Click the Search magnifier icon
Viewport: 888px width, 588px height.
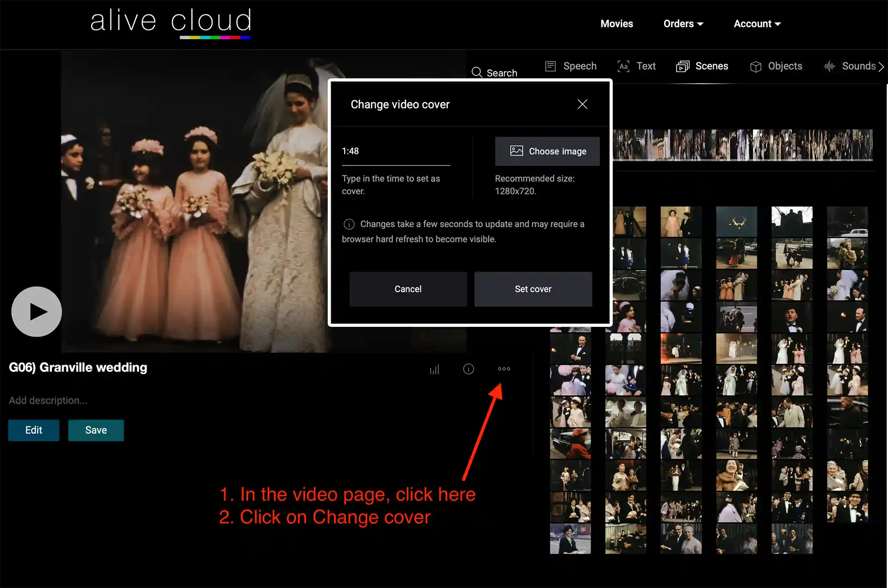(x=477, y=73)
